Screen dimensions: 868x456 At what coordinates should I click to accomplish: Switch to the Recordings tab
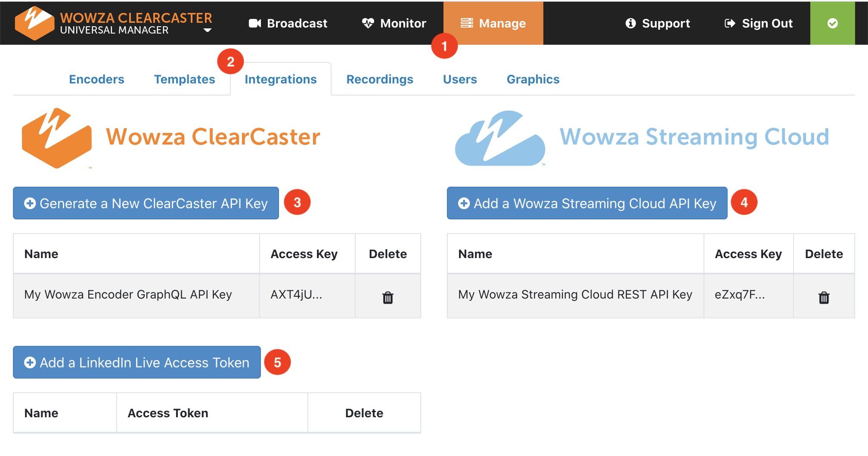coord(380,79)
